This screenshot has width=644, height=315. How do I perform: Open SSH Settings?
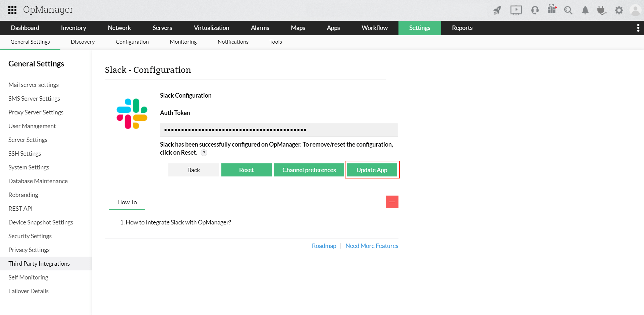[25, 154]
